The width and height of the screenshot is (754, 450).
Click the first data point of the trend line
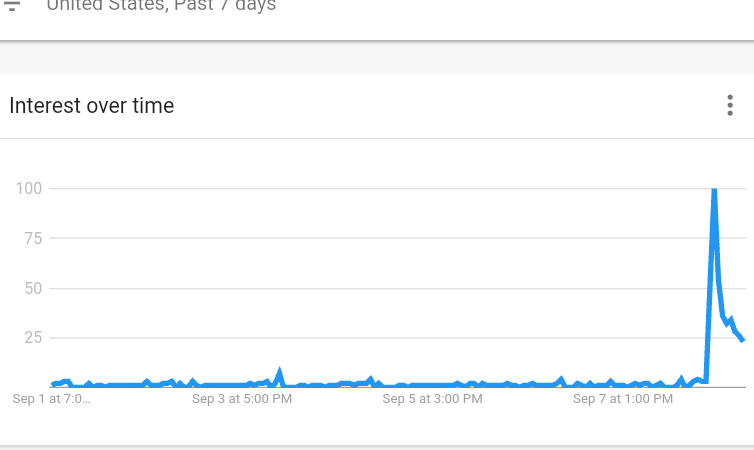point(53,384)
